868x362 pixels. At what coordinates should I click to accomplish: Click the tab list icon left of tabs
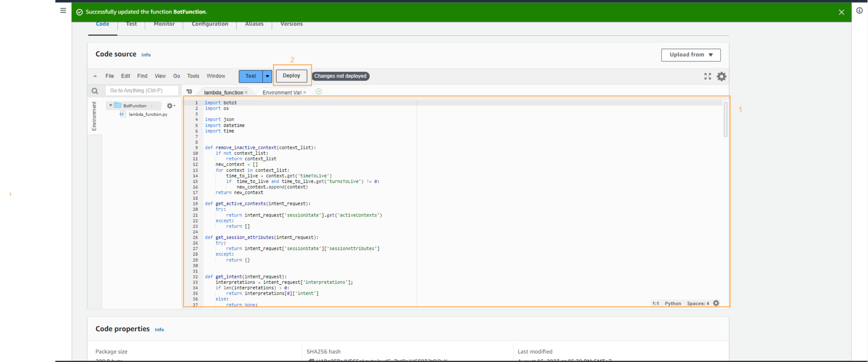[189, 92]
